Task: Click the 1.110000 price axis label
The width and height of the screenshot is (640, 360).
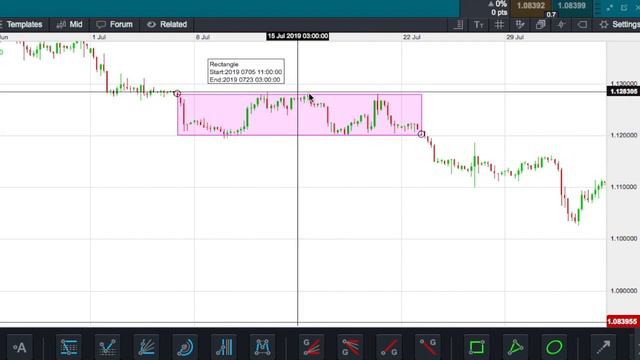Action: click(624, 187)
